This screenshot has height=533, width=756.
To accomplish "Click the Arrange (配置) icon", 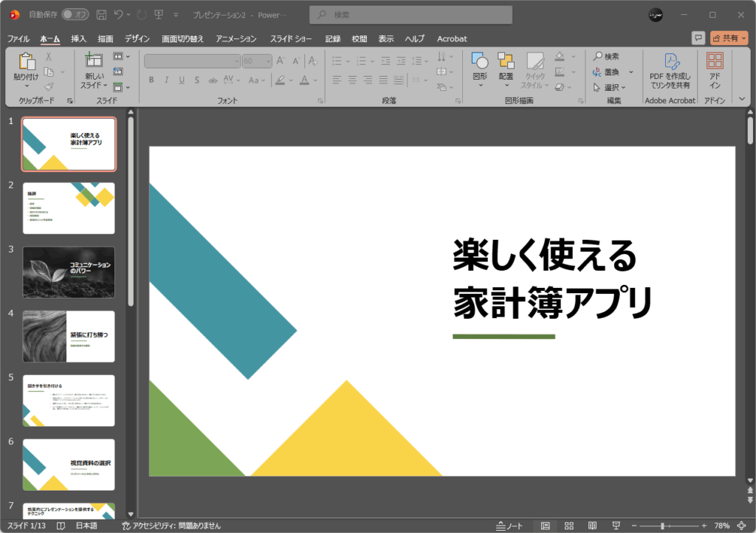I will (506, 62).
